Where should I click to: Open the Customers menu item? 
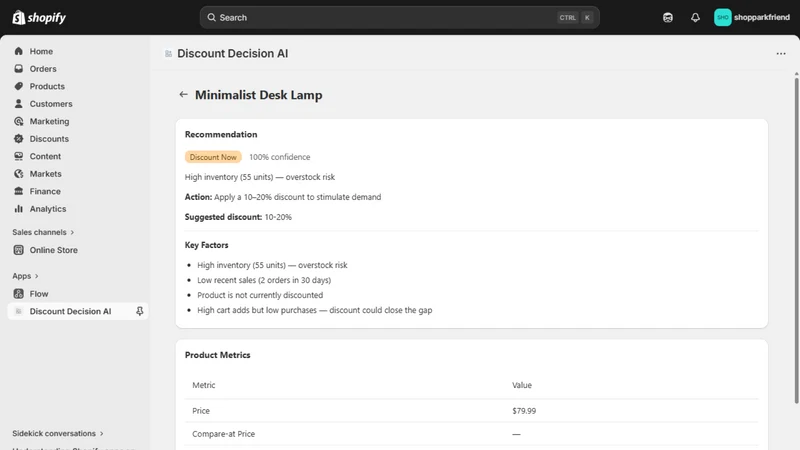click(x=51, y=104)
